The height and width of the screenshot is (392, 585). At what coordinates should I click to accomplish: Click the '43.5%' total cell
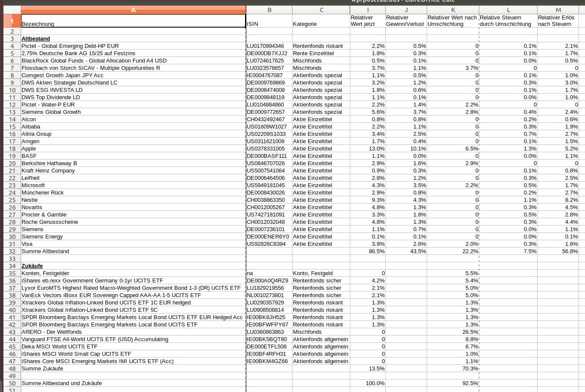tap(406, 251)
